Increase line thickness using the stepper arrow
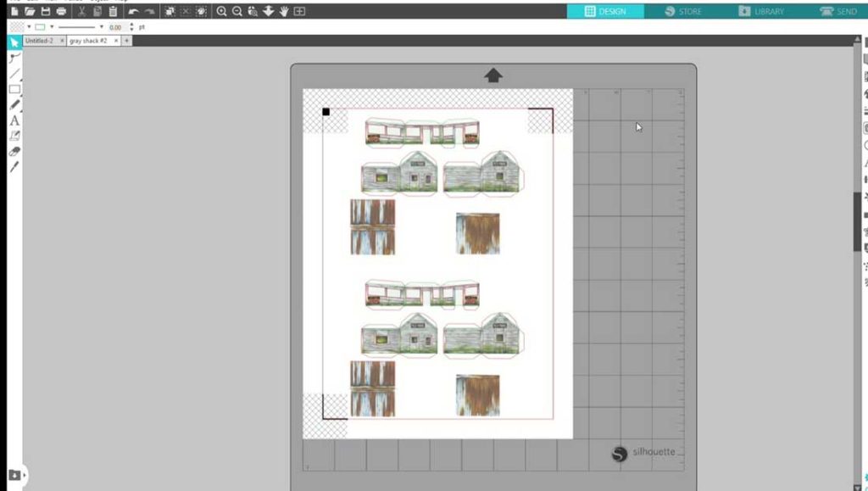This screenshot has height=491, width=868. (131, 24)
